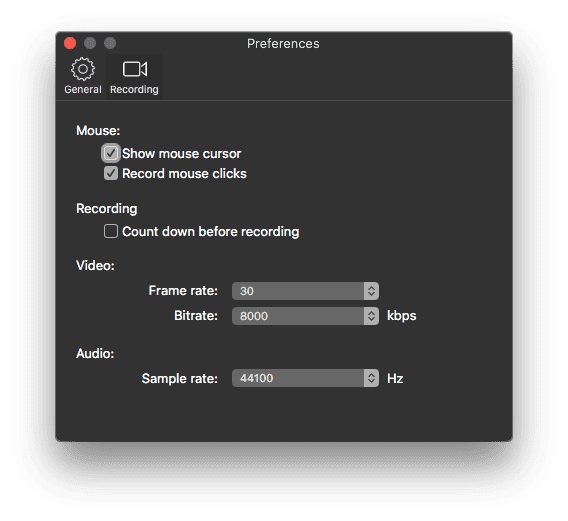The width and height of the screenshot is (568, 521).
Task: Click the Record mouse clicks label
Action: (184, 174)
